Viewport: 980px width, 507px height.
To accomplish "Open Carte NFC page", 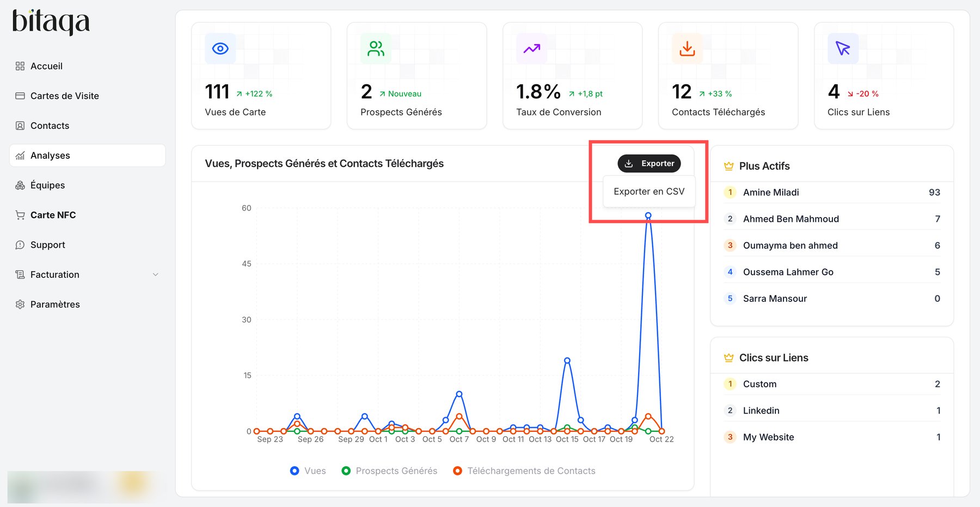I will pyautogui.click(x=87, y=215).
